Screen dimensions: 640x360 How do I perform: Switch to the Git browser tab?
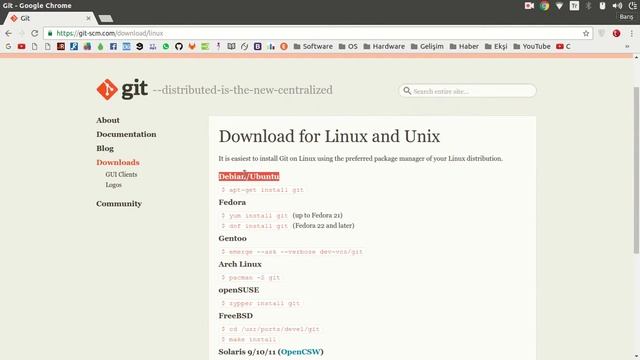49,18
